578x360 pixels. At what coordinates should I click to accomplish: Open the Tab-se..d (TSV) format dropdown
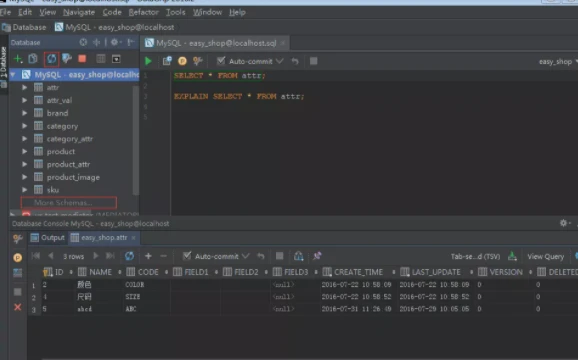(475, 256)
